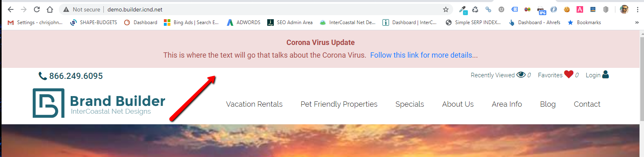Open the Chrome three-dot menu

pos(637,9)
